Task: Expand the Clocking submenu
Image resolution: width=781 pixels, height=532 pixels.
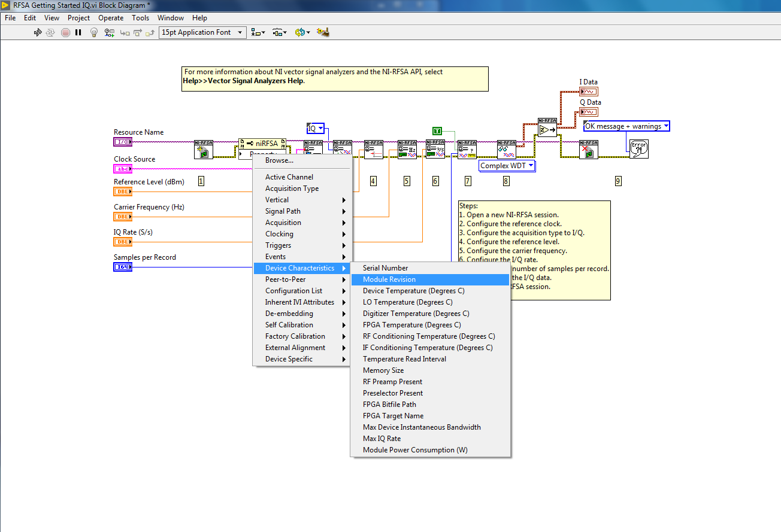Action: coord(302,234)
